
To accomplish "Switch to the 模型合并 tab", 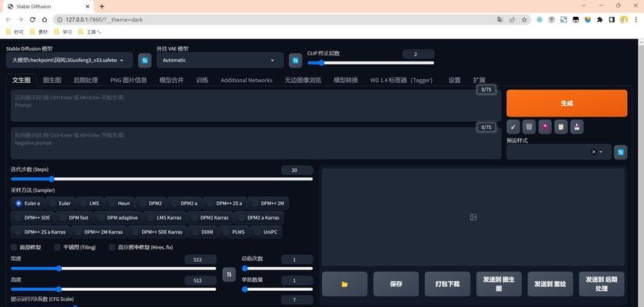I will coord(171,80).
